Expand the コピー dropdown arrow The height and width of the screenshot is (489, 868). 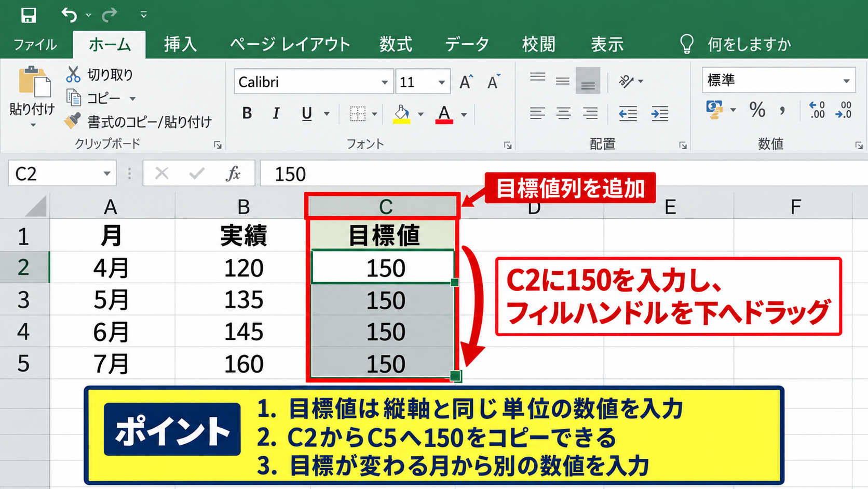[x=132, y=98]
